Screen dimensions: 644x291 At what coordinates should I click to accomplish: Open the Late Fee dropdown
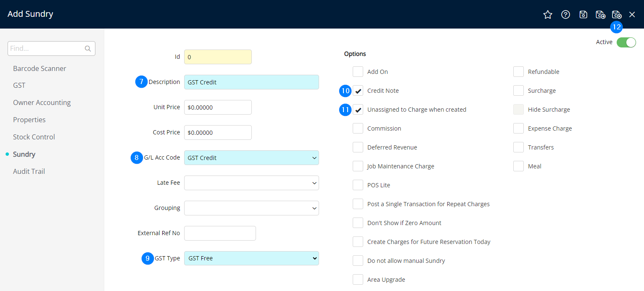click(251, 183)
